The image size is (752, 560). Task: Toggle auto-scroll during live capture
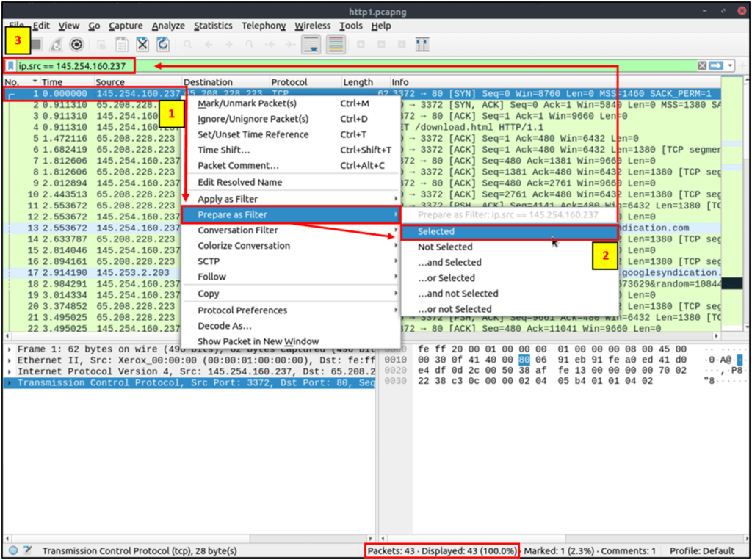pos(311,45)
